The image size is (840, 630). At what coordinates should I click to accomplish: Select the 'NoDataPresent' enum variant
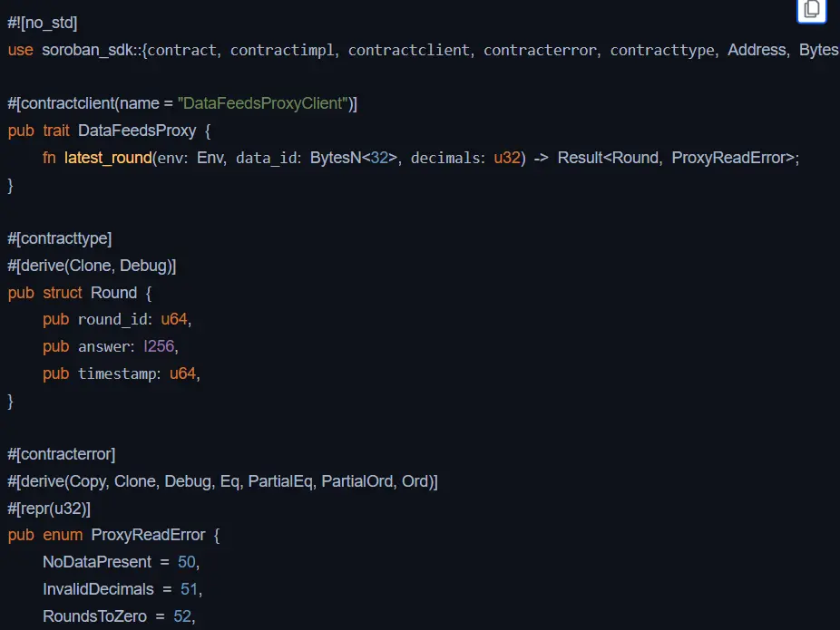[x=97, y=562]
